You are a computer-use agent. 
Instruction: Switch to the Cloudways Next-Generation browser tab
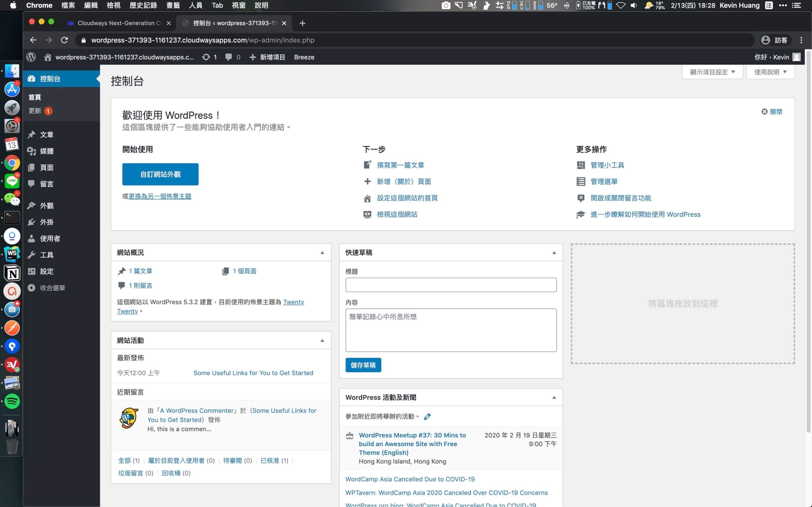point(118,23)
